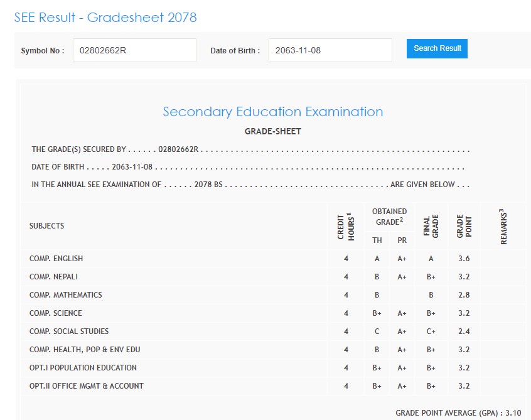Click the TH sub-column header
531x420 pixels.
click(377, 240)
